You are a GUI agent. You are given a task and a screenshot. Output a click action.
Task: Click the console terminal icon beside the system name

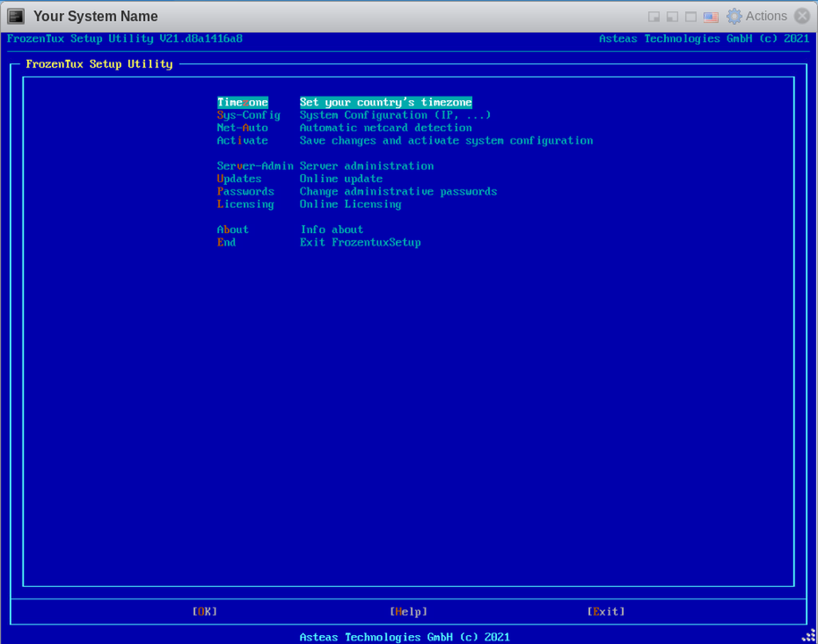pyautogui.click(x=16, y=16)
